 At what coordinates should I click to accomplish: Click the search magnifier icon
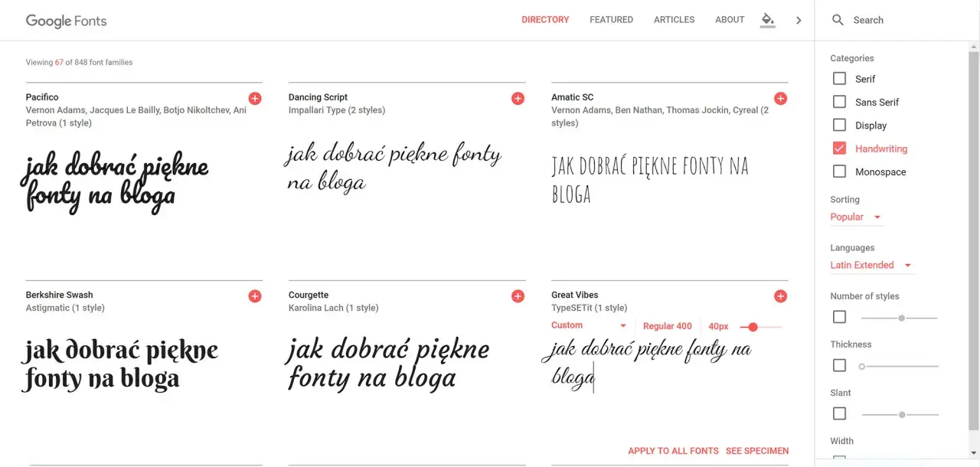(838, 20)
